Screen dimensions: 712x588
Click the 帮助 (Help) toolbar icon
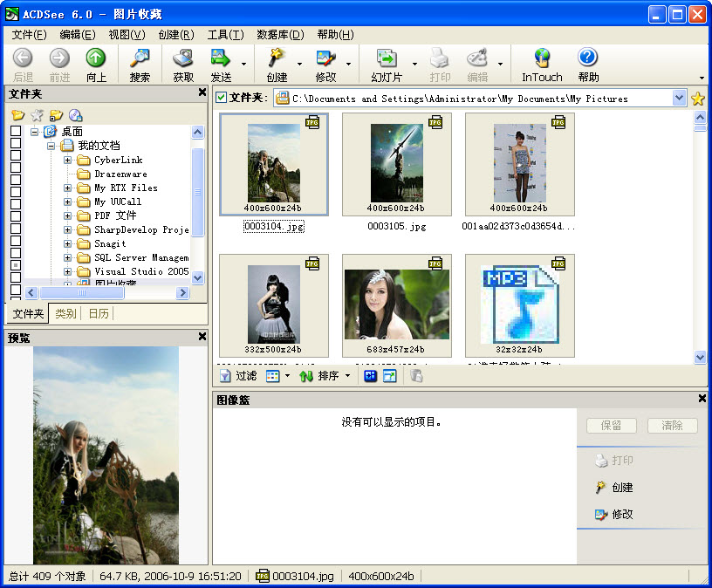coord(588,59)
